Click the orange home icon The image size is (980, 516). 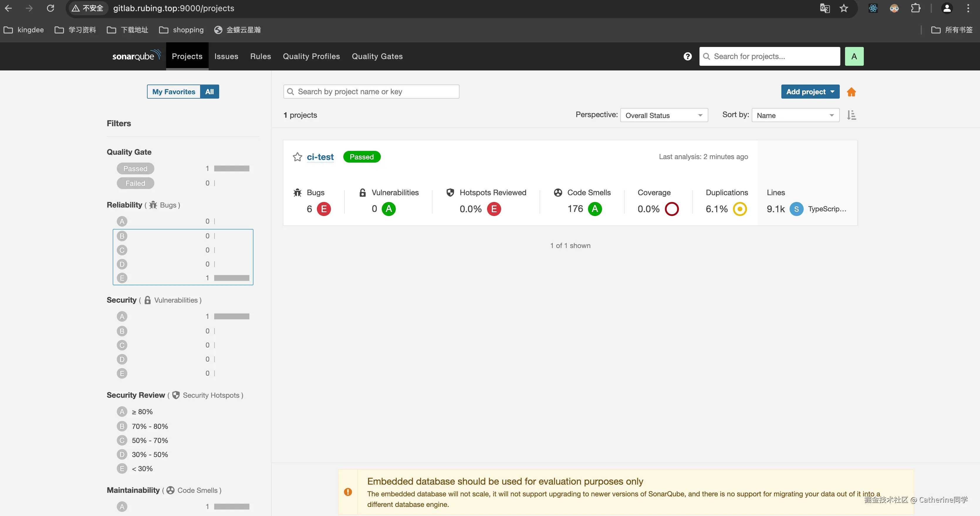[x=851, y=92]
